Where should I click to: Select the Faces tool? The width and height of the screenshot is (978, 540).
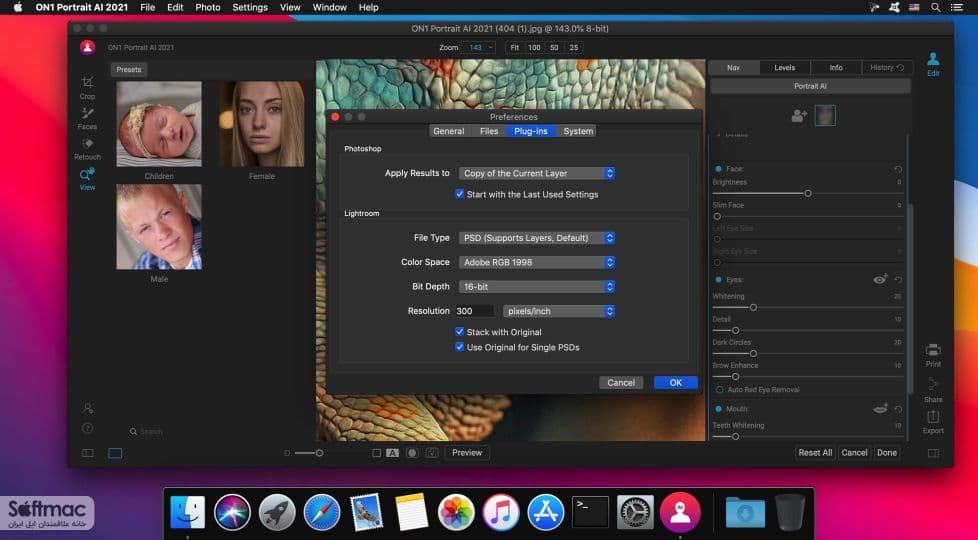coord(87,118)
